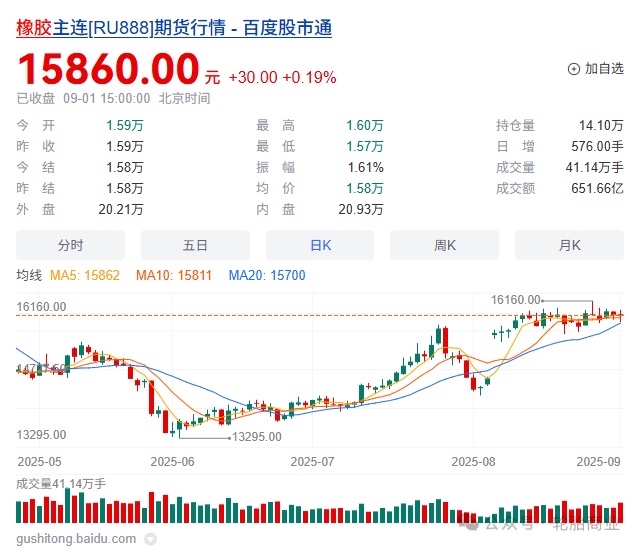Click the chart low marker label 13295.00
The width and height of the screenshot is (640, 552).
click(257, 437)
